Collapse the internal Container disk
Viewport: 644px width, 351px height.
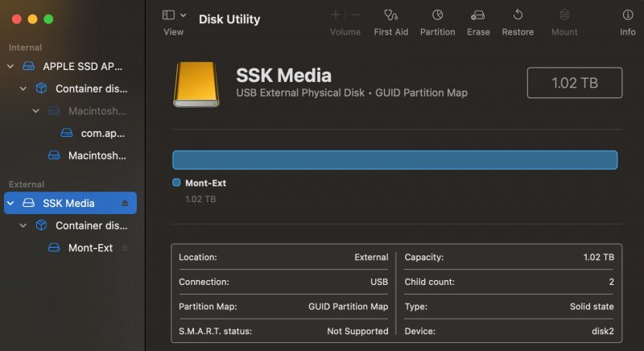coord(23,89)
